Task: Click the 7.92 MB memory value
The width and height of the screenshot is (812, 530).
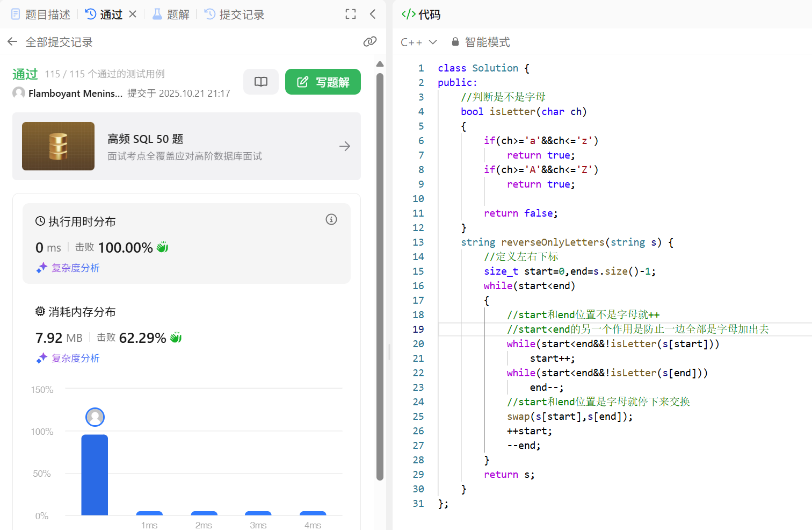Action: click(59, 338)
